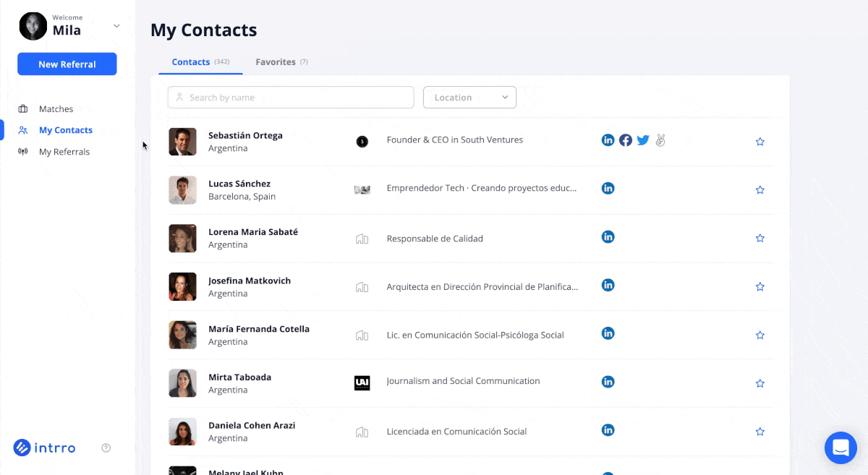
Task: Click the New Referral button
Action: [67, 64]
